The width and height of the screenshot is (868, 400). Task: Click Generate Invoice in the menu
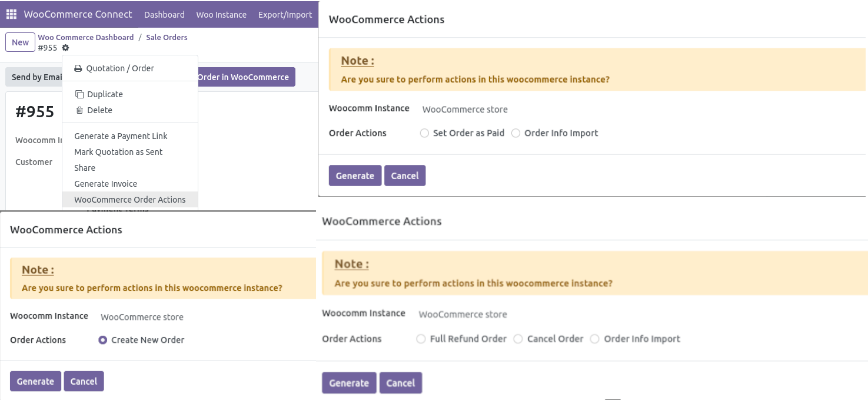[105, 183]
